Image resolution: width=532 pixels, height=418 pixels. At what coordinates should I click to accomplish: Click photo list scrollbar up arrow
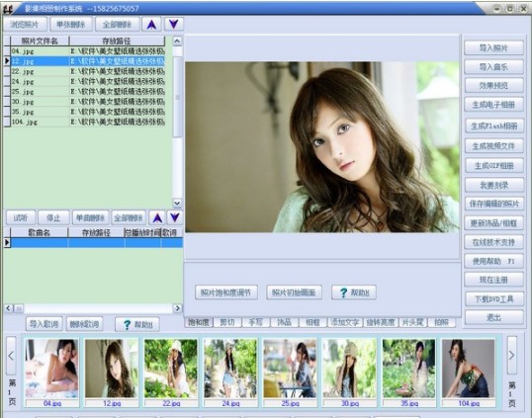click(x=177, y=42)
